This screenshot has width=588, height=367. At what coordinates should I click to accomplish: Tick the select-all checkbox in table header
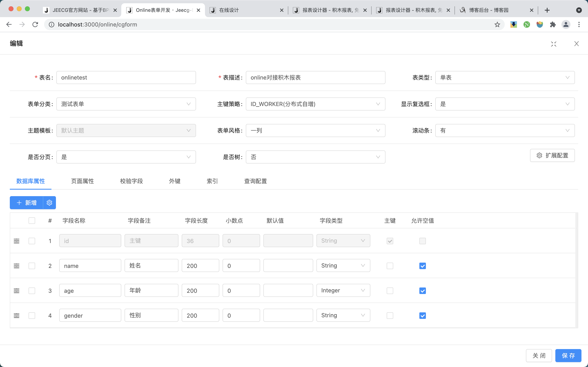[32, 221]
